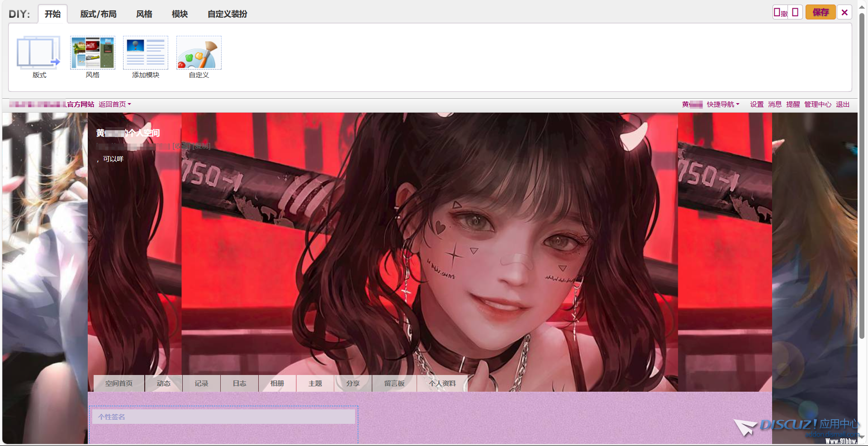Screen dimensions: 868x446
Task: Save the DIY changes with 保存
Action: coord(820,12)
